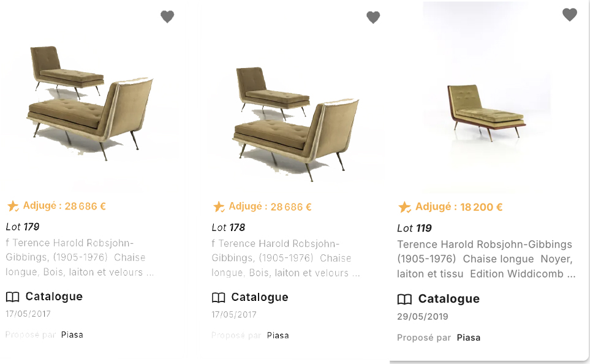Visit Piasa seller on the Lot 178 card
The image size is (590, 364).
pyautogui.click(x=278, y=335)
